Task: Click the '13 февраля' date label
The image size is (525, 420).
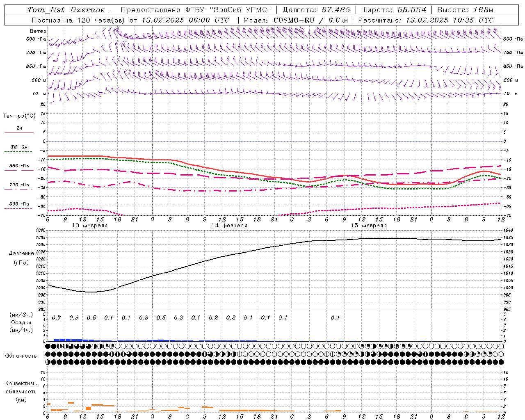Action: pyautogui.click(x=90, y=226)
